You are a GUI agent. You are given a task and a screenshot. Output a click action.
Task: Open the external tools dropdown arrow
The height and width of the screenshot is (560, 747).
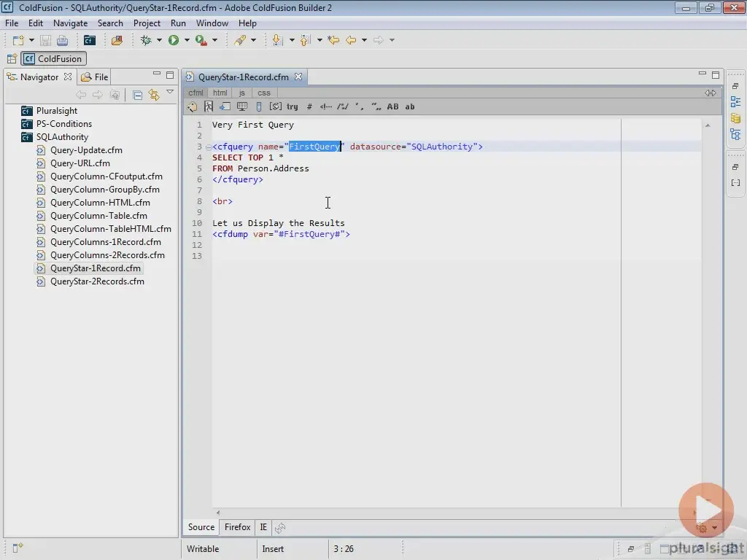[x=215, y=41]
